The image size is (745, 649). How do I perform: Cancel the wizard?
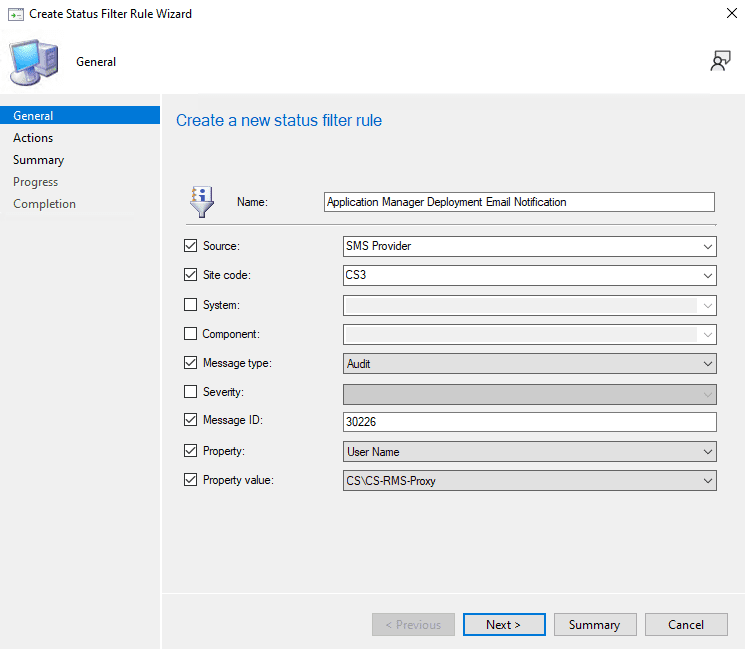tap(686, 625)
